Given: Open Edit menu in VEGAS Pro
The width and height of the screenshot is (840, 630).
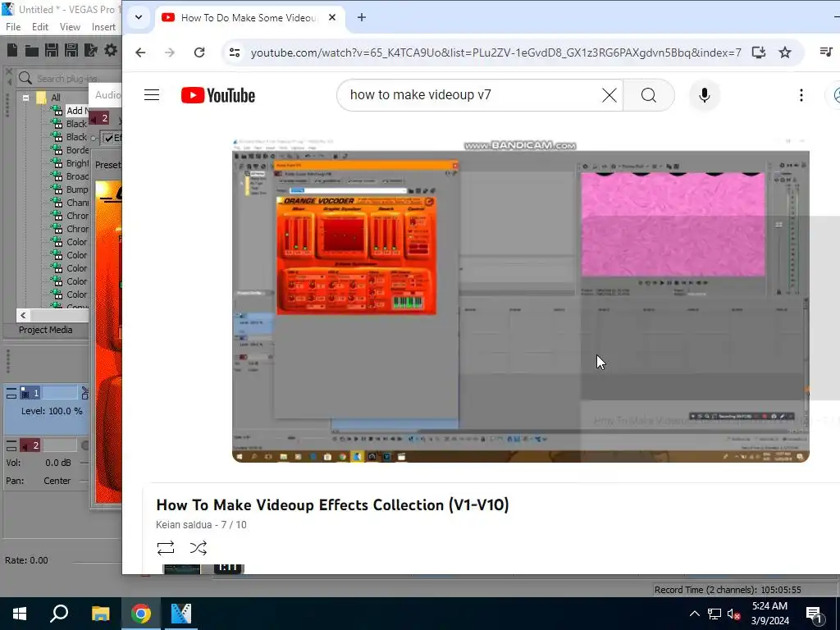Looking at the screenshot, I should [x=40, y=27].
